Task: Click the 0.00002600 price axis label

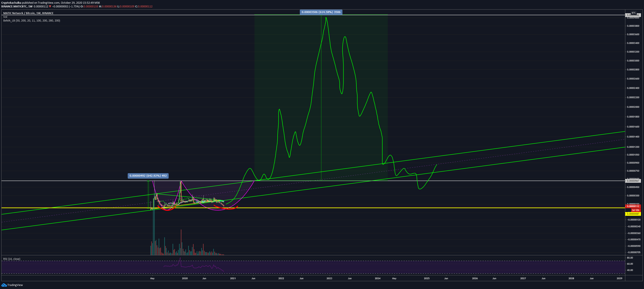Action: [633, 79]
